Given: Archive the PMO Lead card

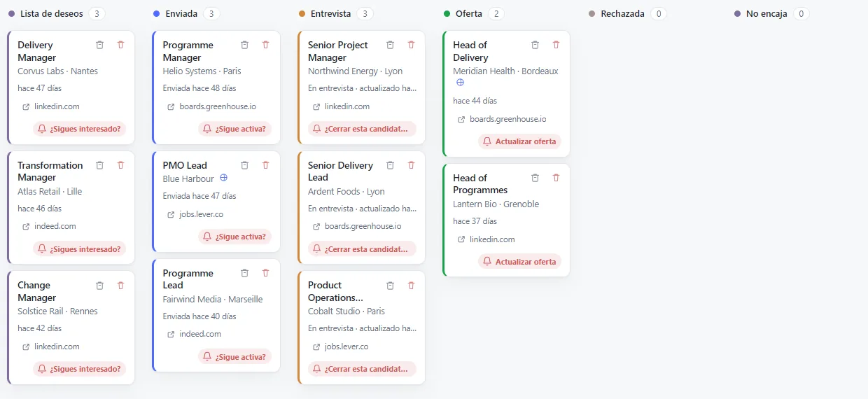Looking at the screenshot, I should [x=244, y=165].
